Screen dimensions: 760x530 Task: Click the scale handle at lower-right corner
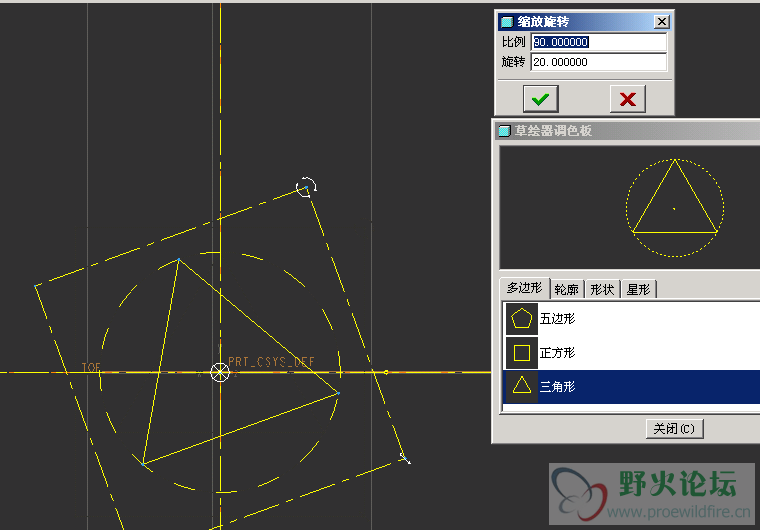pos(404,458)
